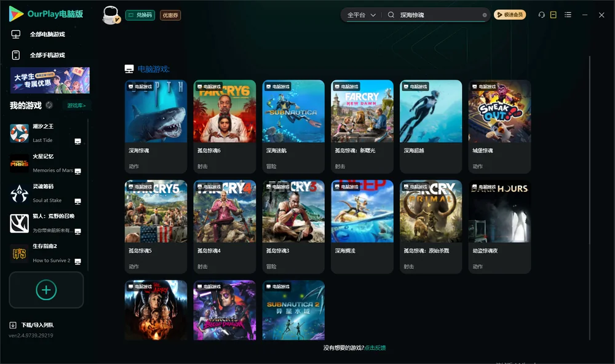This screenshot has height=364, width=615.
Task: Open 孤岛惊魂：新曙光 game card
Action: tap(362, 127)
